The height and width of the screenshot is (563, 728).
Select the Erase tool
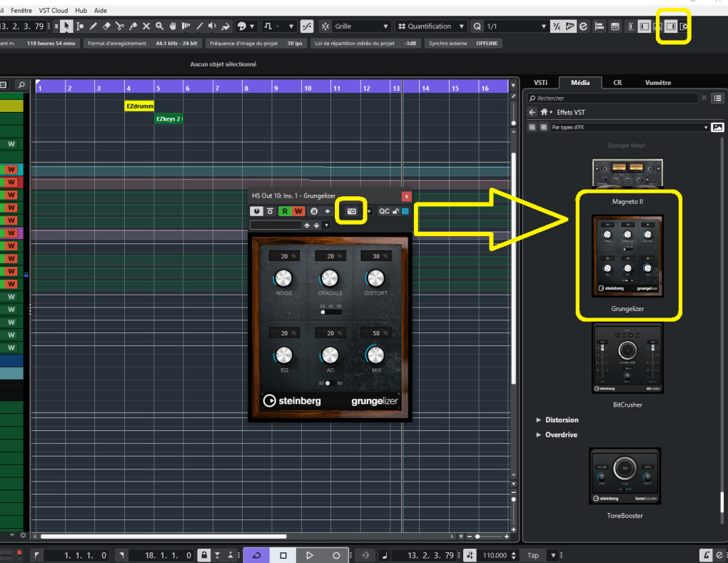click(x=106, y=26)
